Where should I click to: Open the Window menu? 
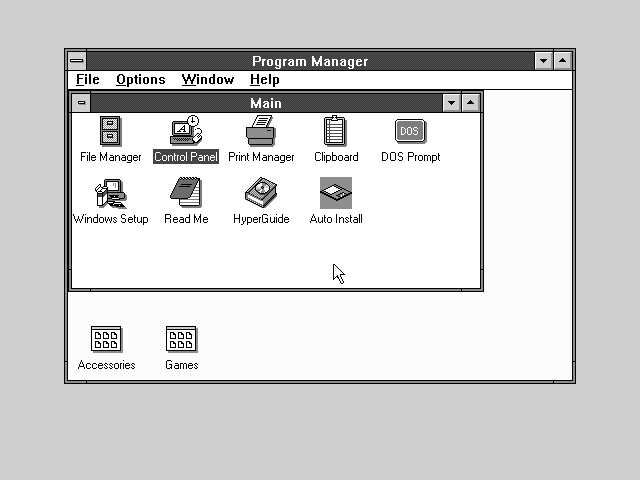(x=208, y=80)
